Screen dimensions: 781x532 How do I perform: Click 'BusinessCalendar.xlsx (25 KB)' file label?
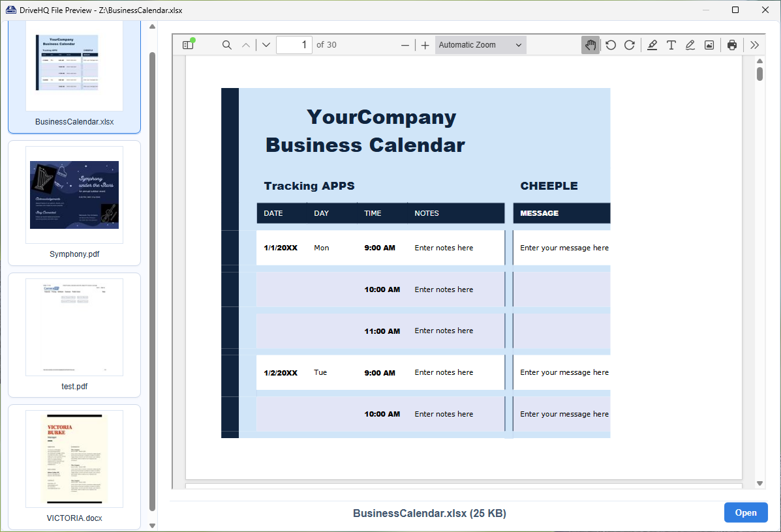(429, 513)
